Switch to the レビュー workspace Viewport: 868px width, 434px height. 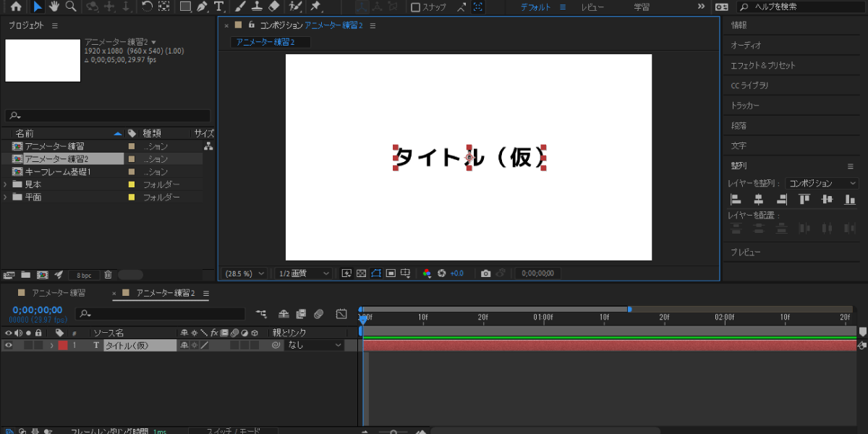tap(593, 7)
